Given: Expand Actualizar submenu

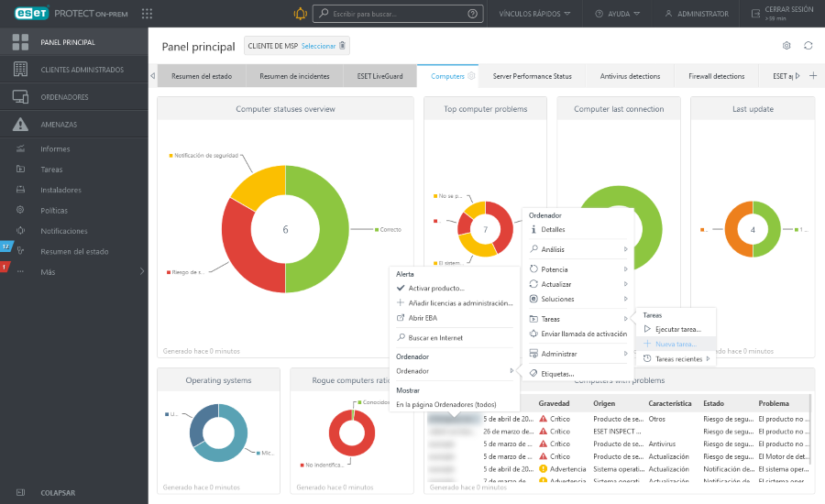Looking at the screenshot, I should [x=577, y=284].
